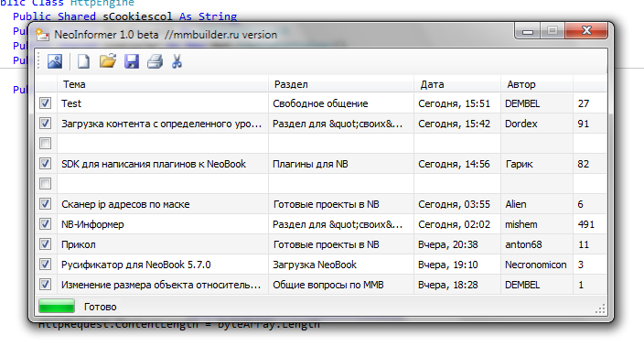Uncheck the Dordex row checkbox
The width and height of the screenshot is (644, 346).
45,124
